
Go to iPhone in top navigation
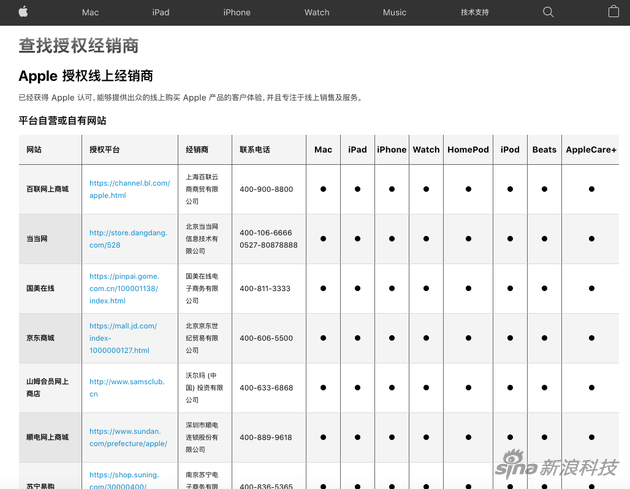[x=237, y=13]
